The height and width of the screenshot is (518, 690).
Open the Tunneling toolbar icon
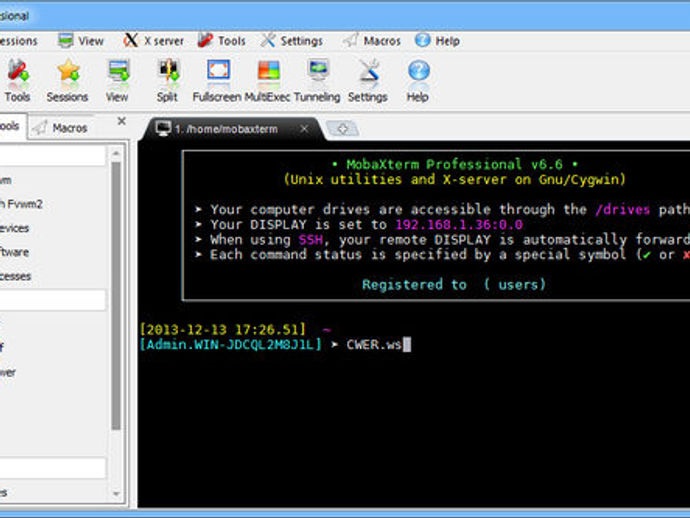coord(317,80)
